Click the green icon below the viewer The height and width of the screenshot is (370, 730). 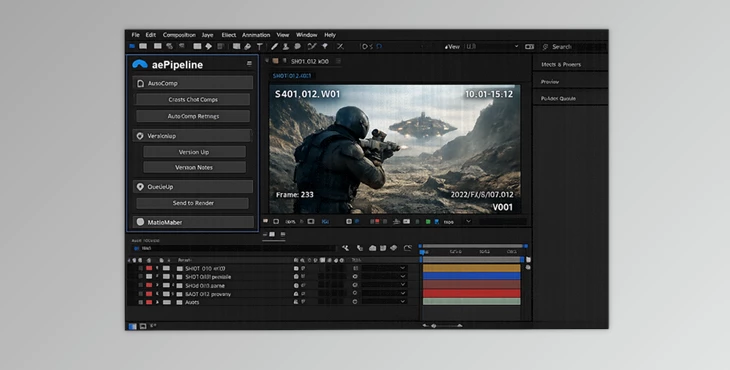click(428, 222)
